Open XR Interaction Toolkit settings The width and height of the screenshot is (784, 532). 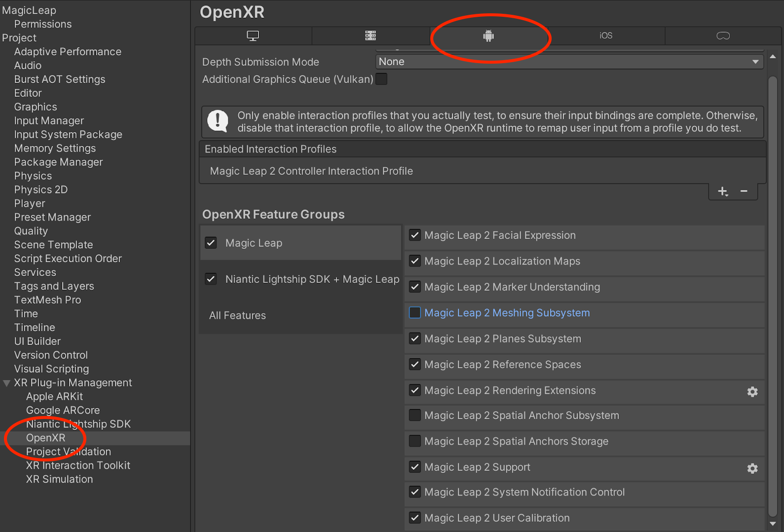[78, 466]
